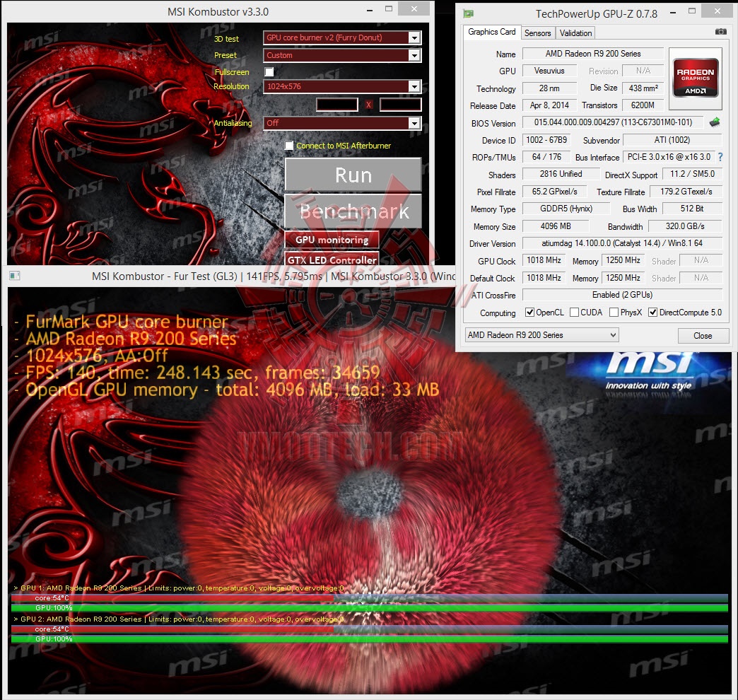Click the Texture Fillrate value 179.2 GTexel/s
Viewport: 738px width, 700px height.
(x=686, y=192)
